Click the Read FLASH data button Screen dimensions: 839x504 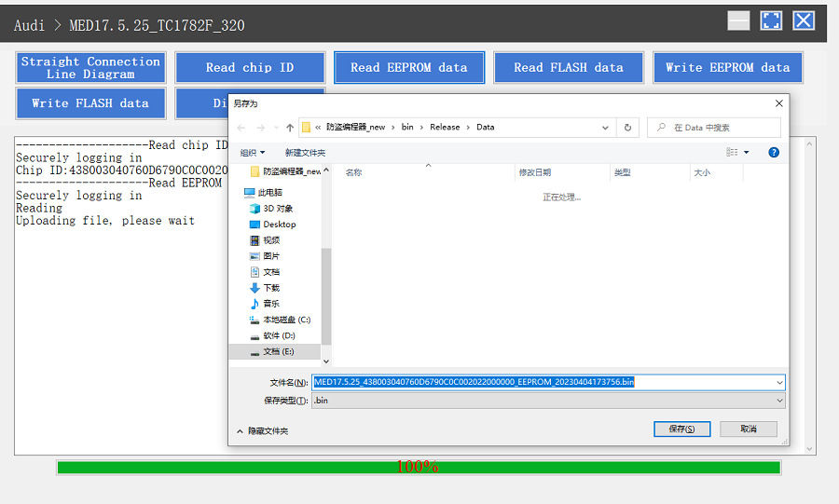click(568, 67)
